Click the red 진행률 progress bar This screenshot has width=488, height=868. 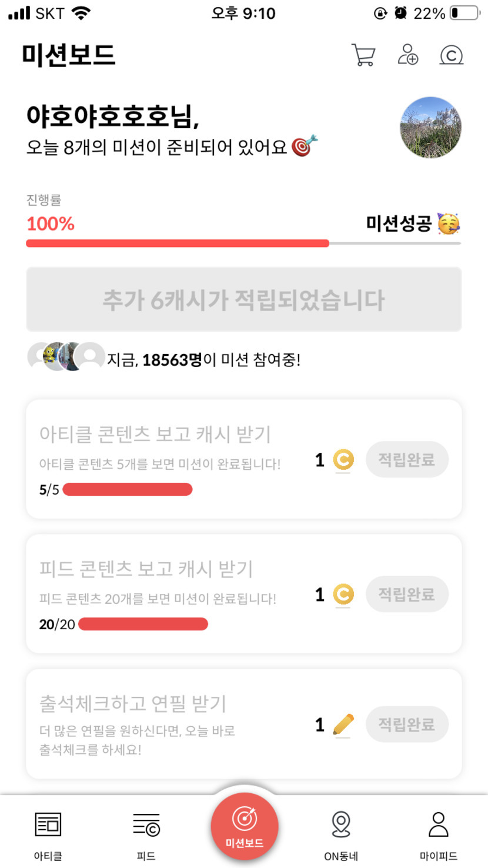coord(178,243)
